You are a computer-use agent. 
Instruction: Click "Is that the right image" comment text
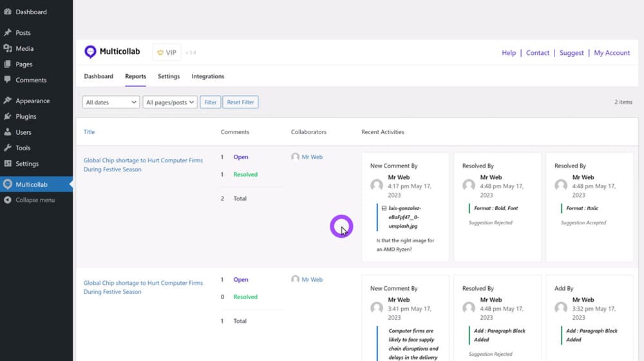point(405,244)
